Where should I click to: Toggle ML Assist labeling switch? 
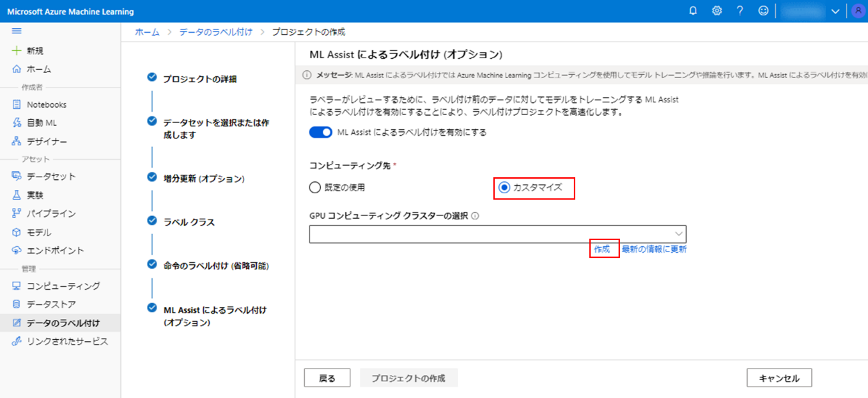click(321, 132)
